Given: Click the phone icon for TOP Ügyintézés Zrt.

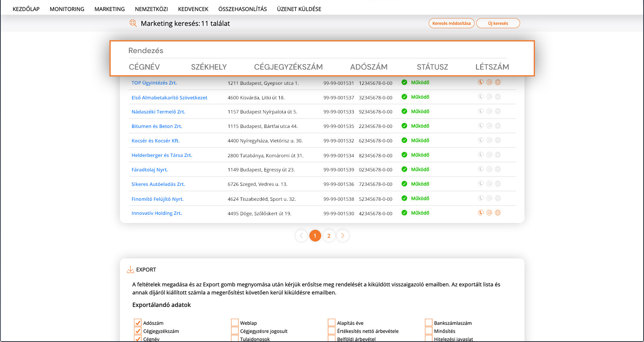Looking at the screenshot, I should tap(481, 82).
